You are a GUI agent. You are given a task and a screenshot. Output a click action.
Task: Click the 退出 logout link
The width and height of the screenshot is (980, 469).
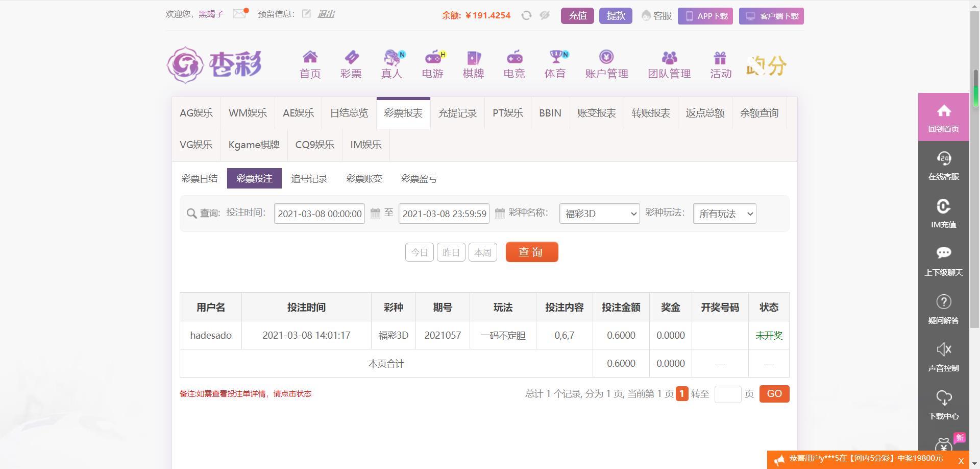coord(326,14)
